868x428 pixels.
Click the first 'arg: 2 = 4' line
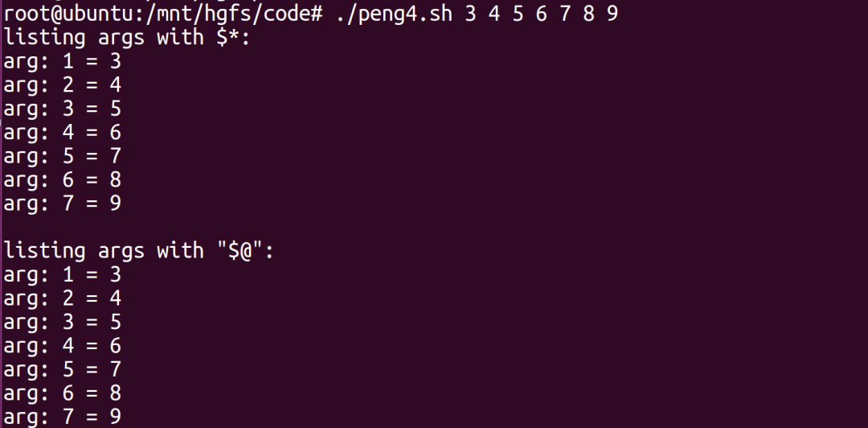click(x=62, y=85)
